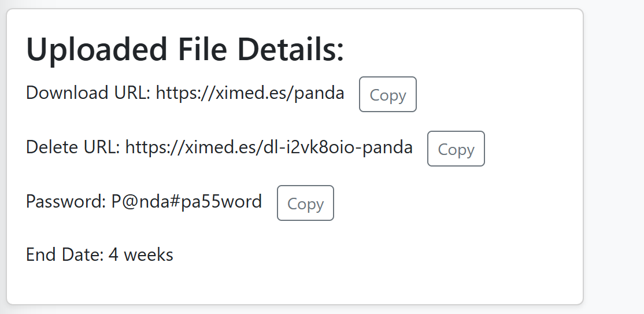Click 'panda' at end of Download URL
The image size is (644, 314).
(x=319, y=93)
